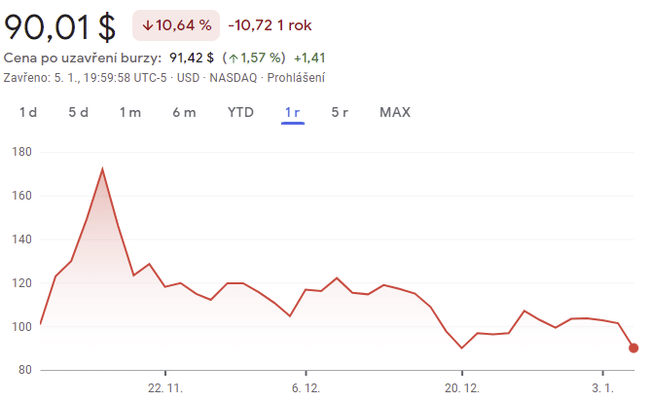Click the red endpoint dot on chart

(633, 348)
